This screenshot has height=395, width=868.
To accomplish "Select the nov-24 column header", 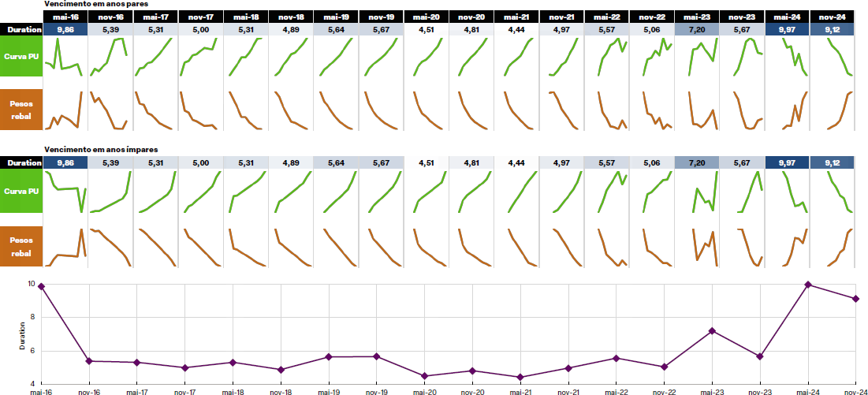I will pyautogui.click(x=833, y=16).
